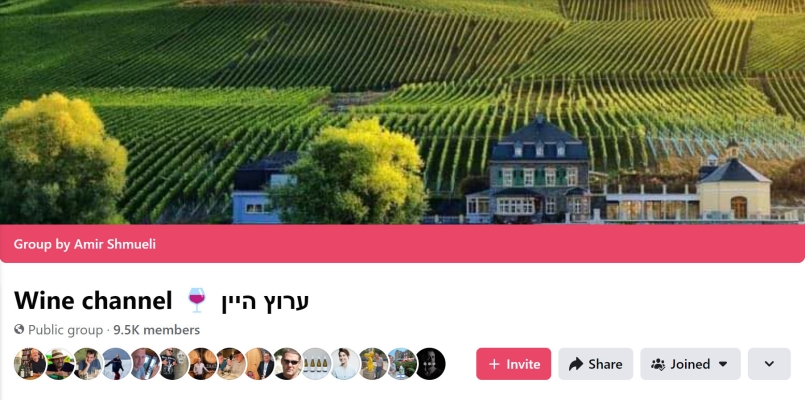
Task: Open the vineyard cover photo
Action: click(402, 112)
